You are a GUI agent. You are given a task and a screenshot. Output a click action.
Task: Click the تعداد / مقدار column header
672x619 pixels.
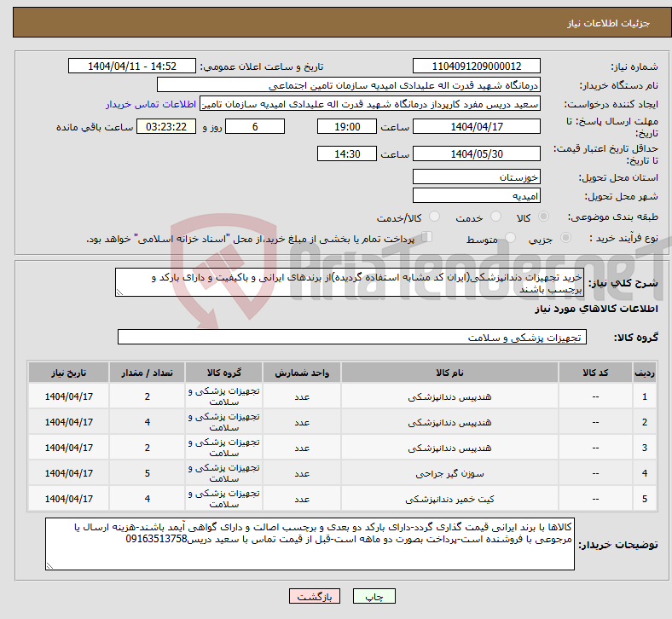click(147, 373)
